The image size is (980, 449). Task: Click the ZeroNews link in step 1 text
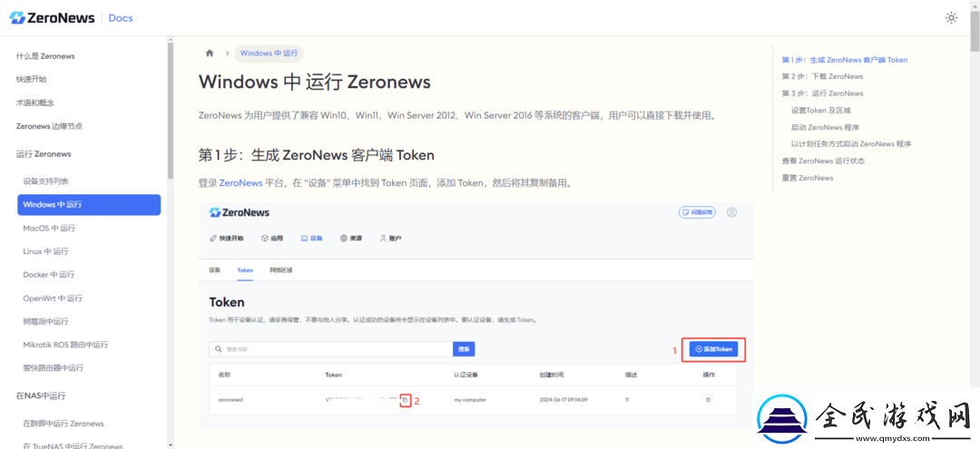tap(240, 183)
